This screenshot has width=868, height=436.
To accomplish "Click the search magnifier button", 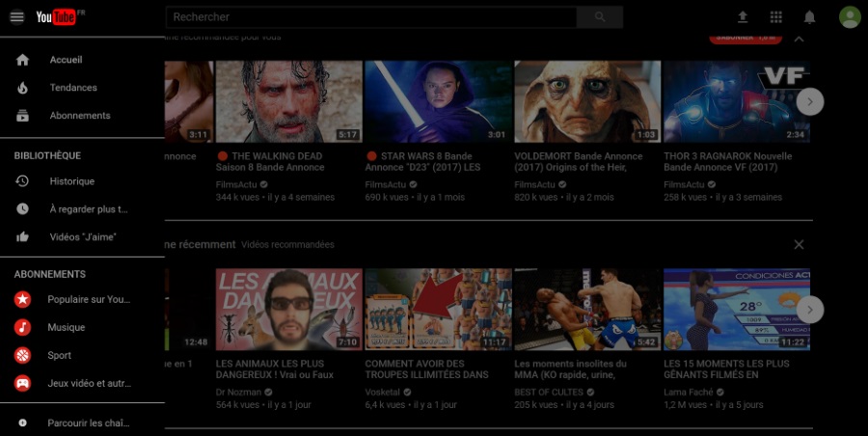I will pos(600,16).
